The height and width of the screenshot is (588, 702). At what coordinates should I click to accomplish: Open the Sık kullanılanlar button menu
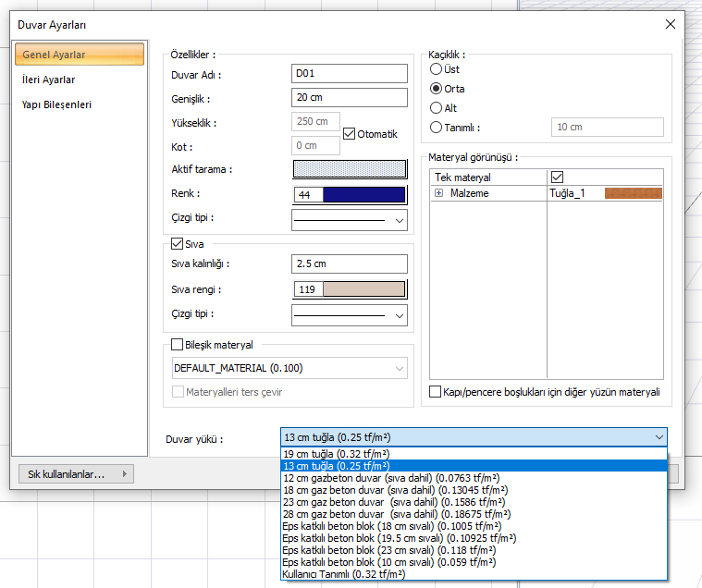click(76, 474)
